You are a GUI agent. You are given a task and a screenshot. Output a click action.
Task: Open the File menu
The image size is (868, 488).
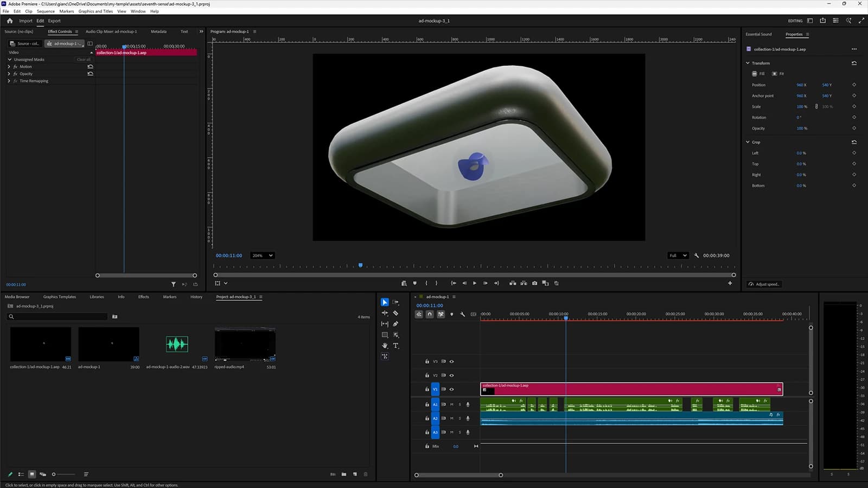coord(6,11)
